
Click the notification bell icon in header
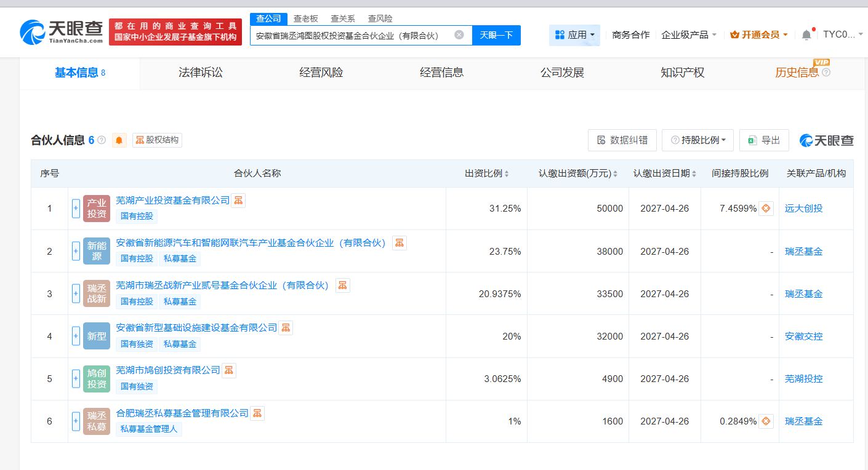(x=806, y=35)
